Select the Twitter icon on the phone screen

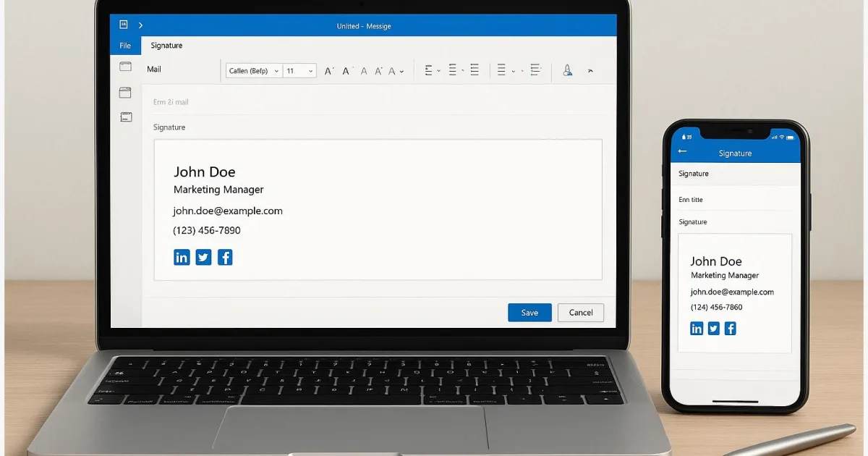point(713,328)
